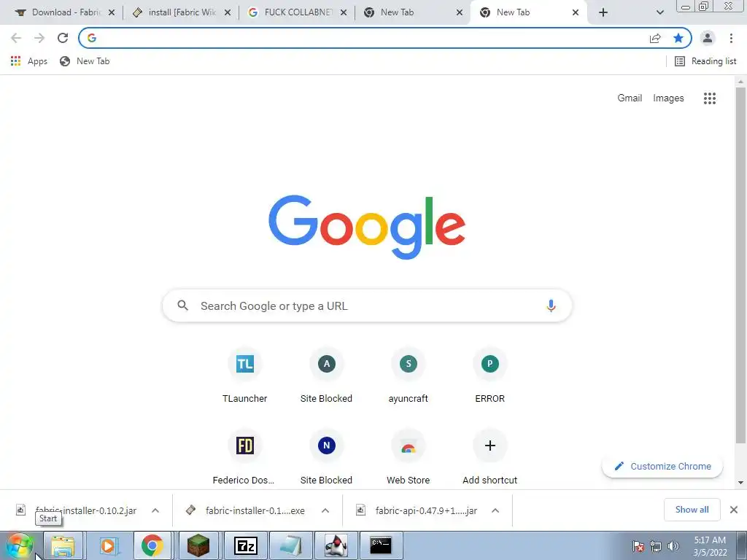The width and height of the screenshot is (747, 560).
Task: Toggle the bookmark star icon
Action: (x=678, y=38)
